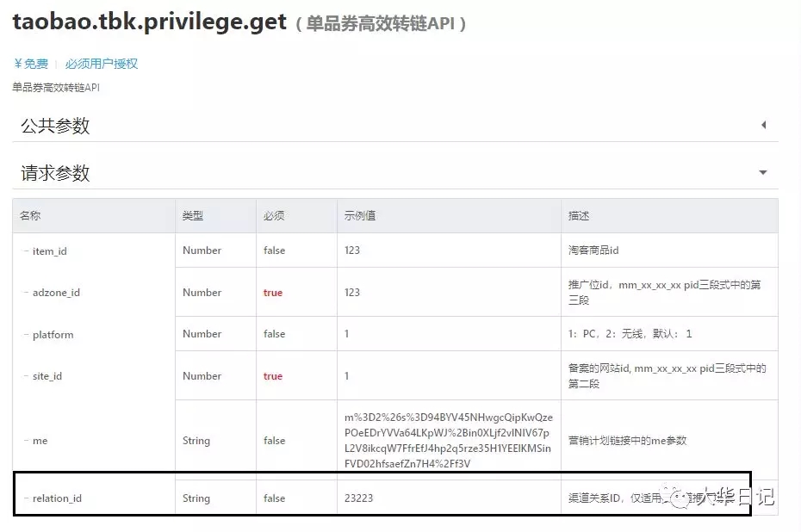Click the false value in the relation_id row

point(275,498)
